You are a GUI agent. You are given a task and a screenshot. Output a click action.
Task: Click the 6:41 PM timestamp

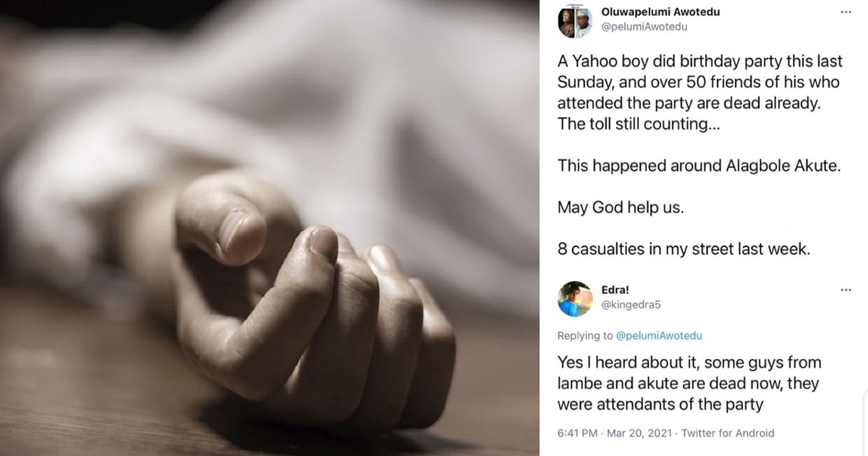point(577,433)
